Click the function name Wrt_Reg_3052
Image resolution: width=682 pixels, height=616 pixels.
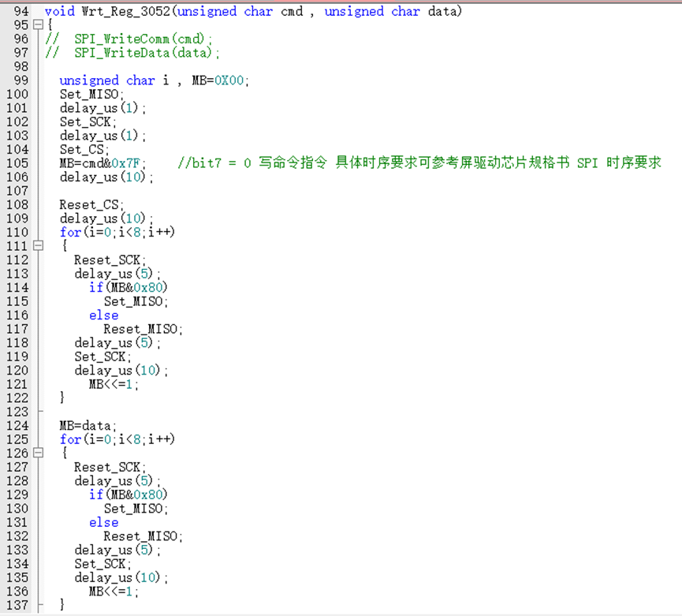[x=125, y=11]
